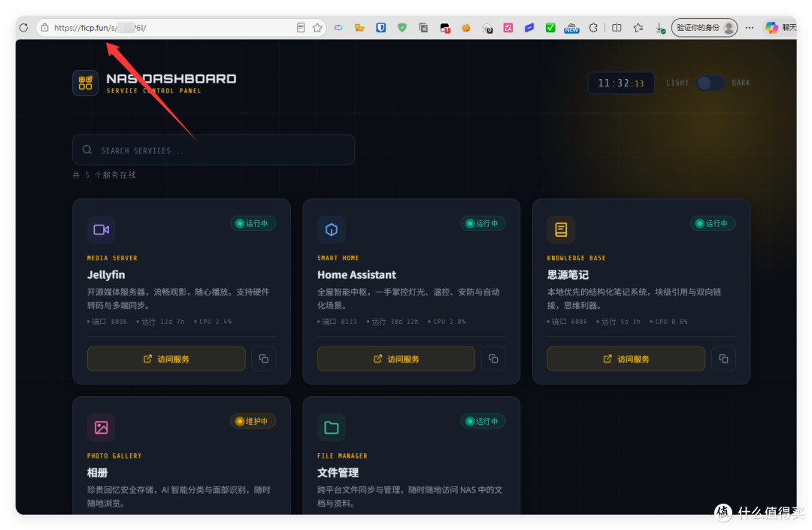Visit the Jellyfin service via 访问服务
The height and width of the screenshot is (530, 812).
tap(166, 359)
